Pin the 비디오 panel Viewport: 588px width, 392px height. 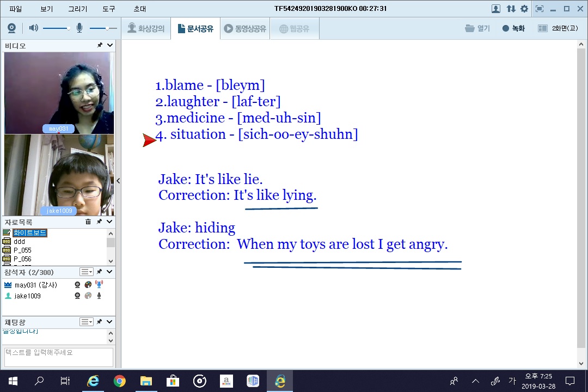100,46
